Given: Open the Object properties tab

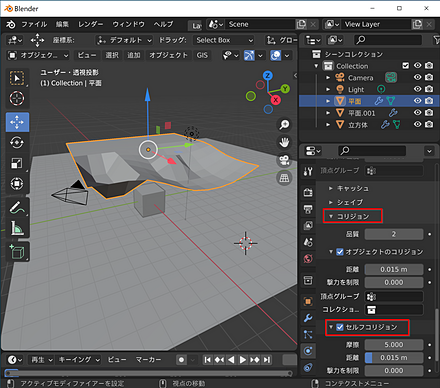Looking at the screenshot, I should coord(308,301).
